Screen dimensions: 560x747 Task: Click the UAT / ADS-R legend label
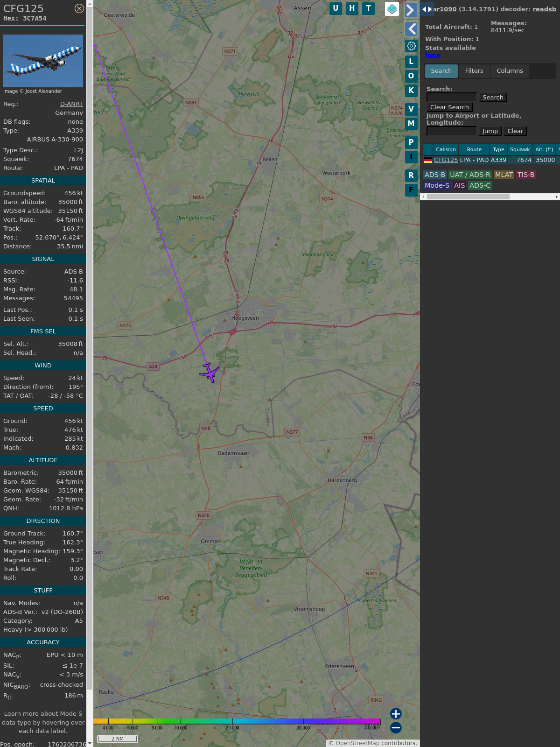[470, 175]
